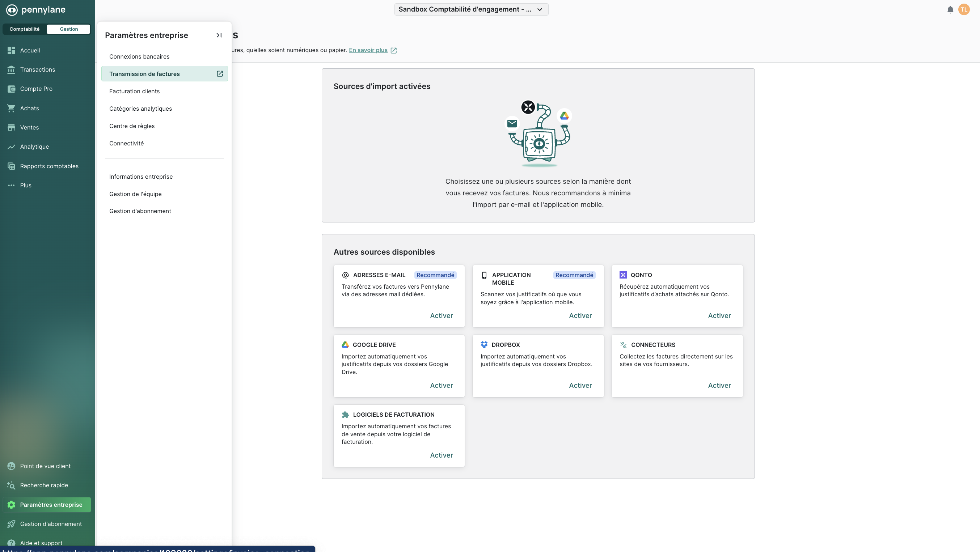This screenshot has height=552, width=980.
Task: Click the Recherche rapide magnifier icon
Action: click(12, 485)
